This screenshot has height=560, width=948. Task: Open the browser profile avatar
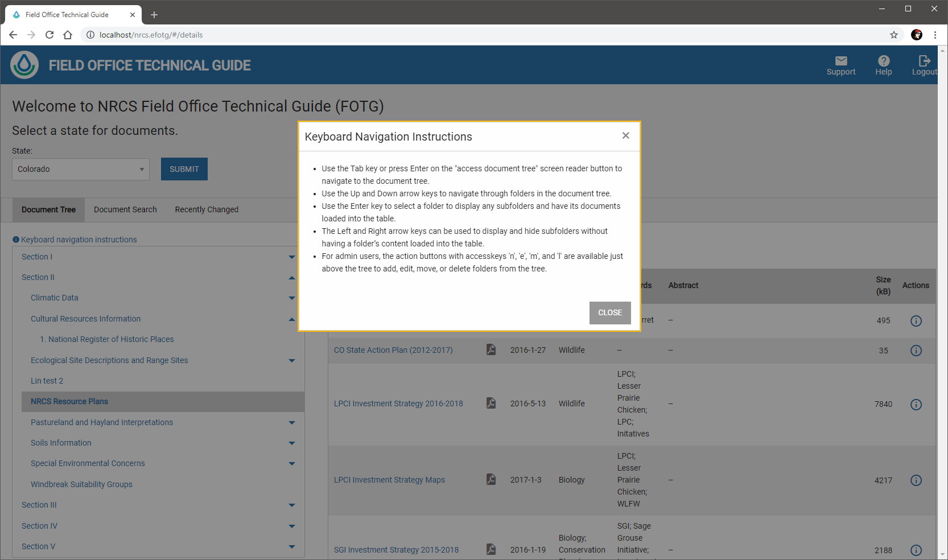[x=917, y=35]
